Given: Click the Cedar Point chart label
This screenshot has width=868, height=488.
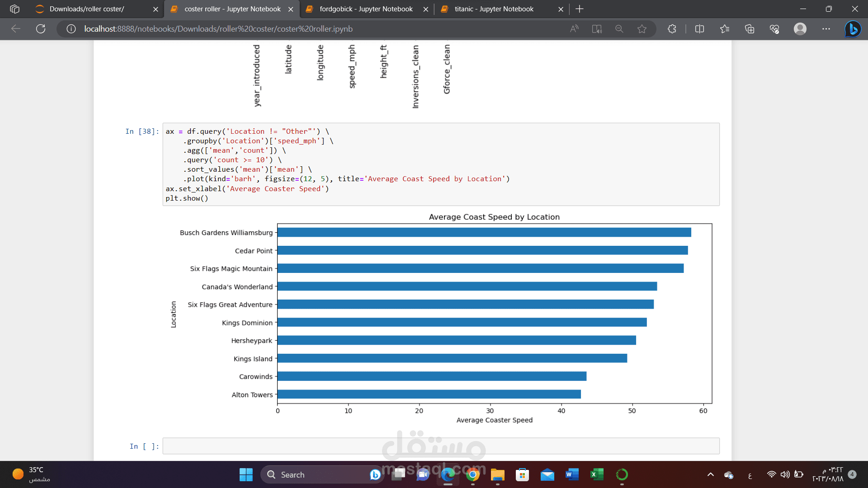Looking at the screenshot, I should pos(254,251).
